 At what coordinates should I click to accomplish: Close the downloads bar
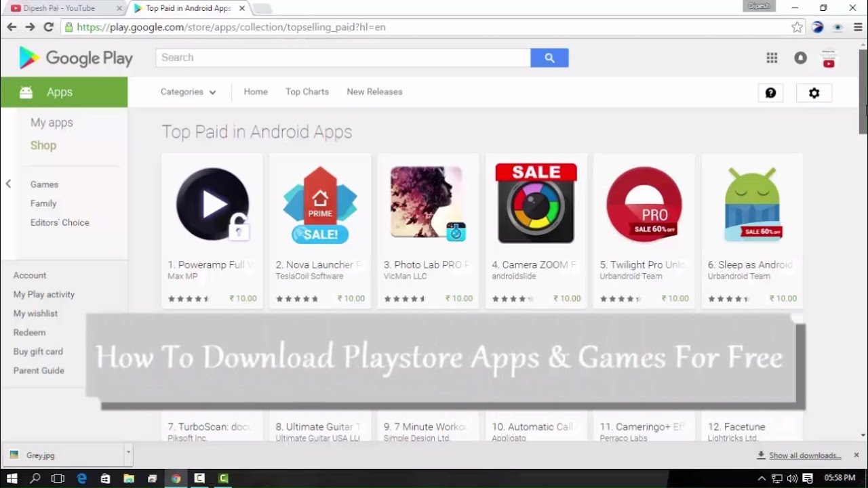click(x=856, y=455)
